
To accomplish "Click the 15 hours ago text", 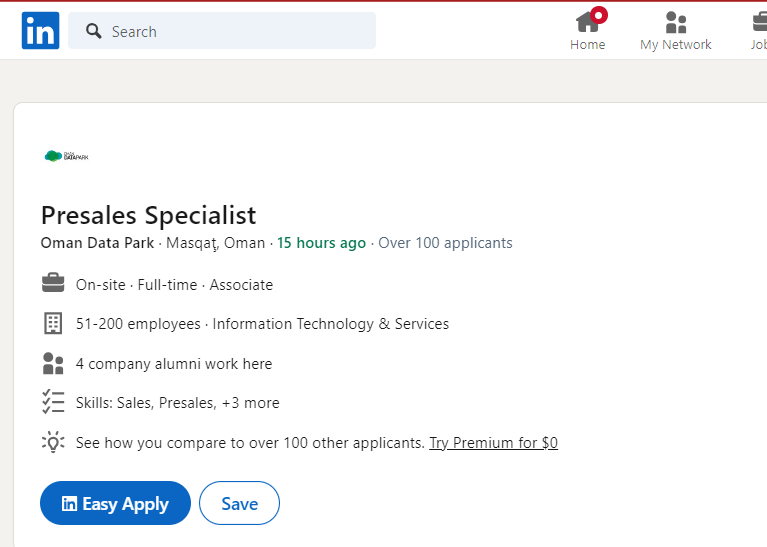I will pos(321,243).
